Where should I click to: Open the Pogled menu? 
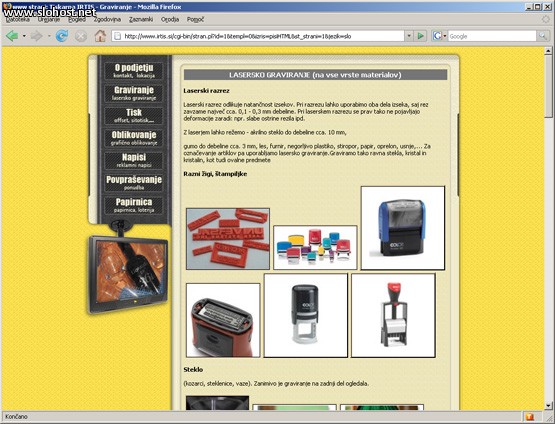(x=77, y=19)
